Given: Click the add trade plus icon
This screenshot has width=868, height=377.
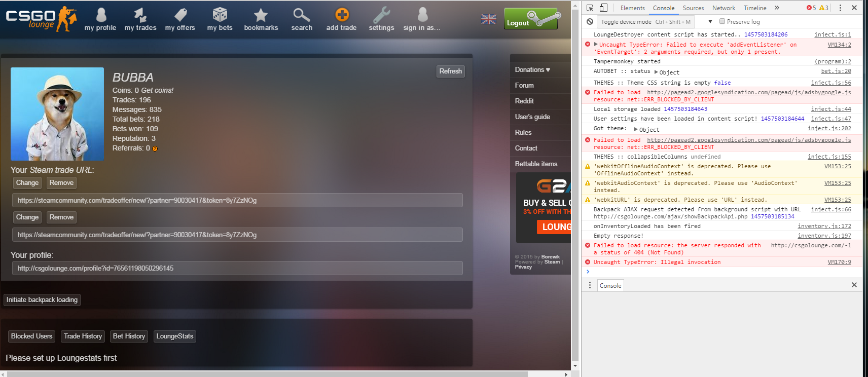Looking at the screenshot, I should [x=342, y=14].
